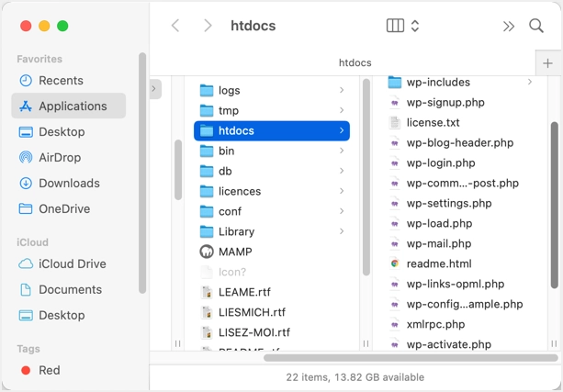Open Downloads in the sidebar
Viewport: 563px width, 392px height.
click(69, 183)
